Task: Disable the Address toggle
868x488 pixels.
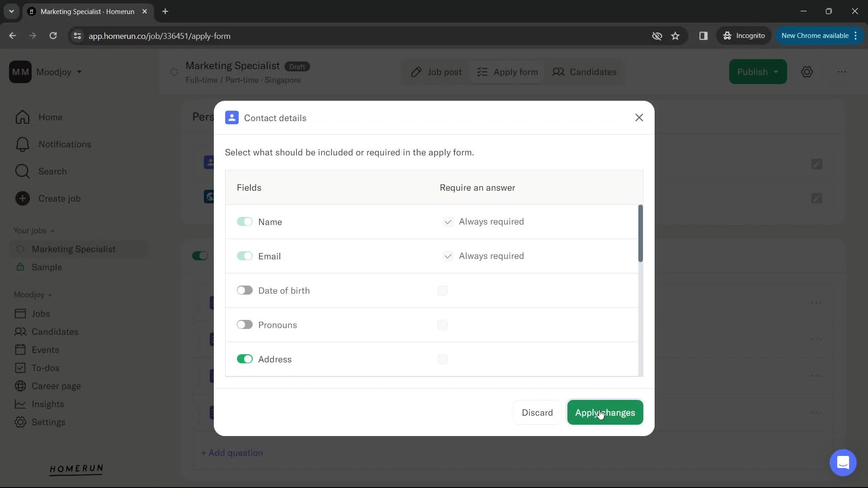Action: (245, 359)
